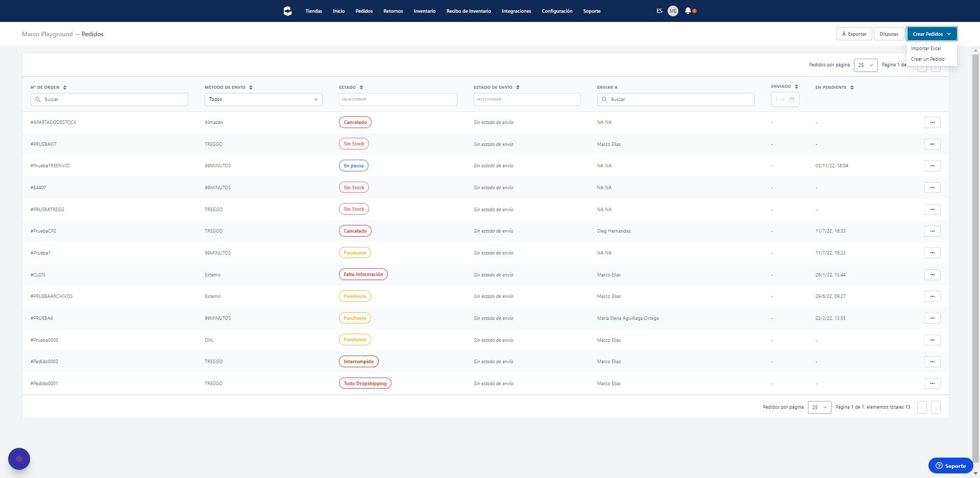The height and width of the screenshot is (478, 980).
Task: Go to next page in bottom pagination
Action: pos(936,407)
